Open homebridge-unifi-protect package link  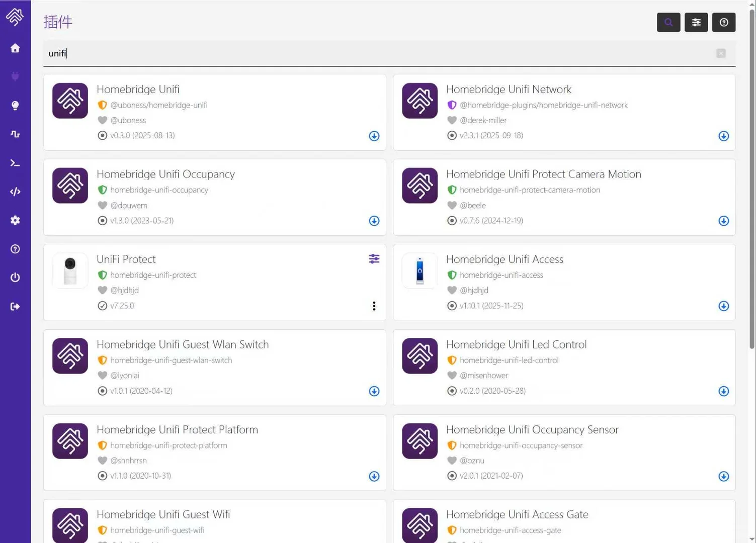click(153, 275)
